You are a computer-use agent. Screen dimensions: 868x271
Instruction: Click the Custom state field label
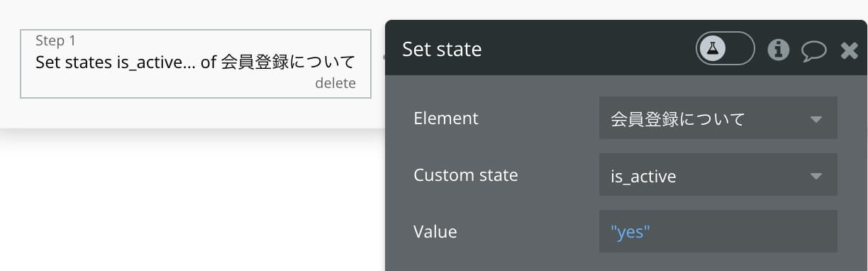click(466, 175)
